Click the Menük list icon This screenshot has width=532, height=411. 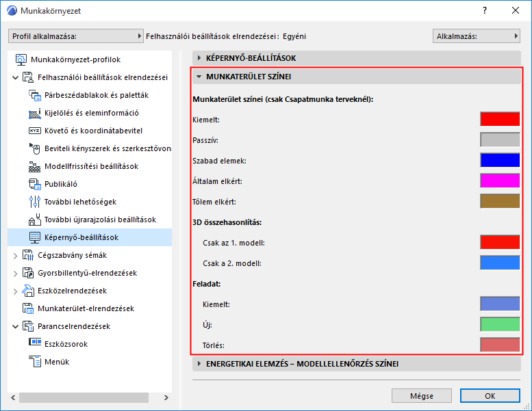pos(35,362)
